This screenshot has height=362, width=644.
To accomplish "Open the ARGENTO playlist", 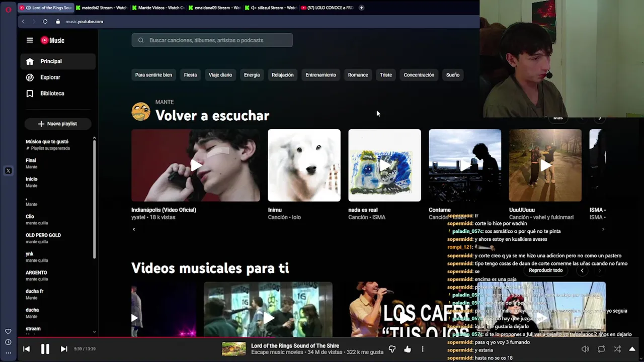I will pos(58,276).
